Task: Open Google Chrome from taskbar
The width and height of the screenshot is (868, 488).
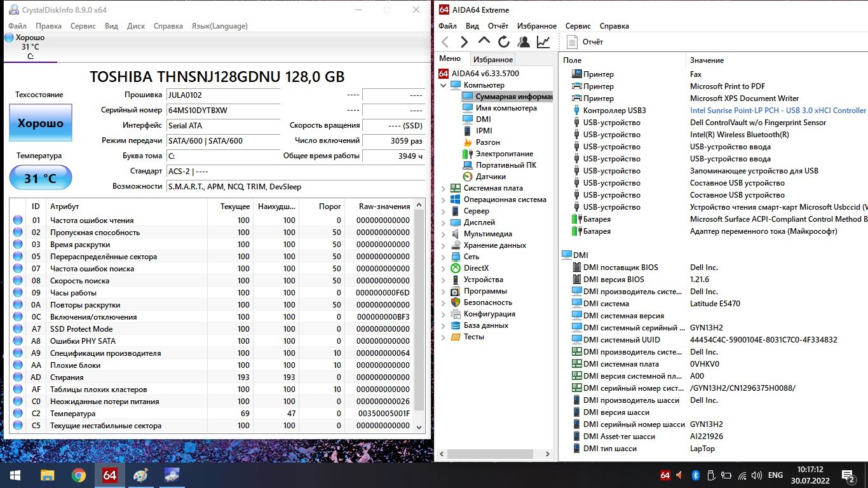Action: pos(78,475)
